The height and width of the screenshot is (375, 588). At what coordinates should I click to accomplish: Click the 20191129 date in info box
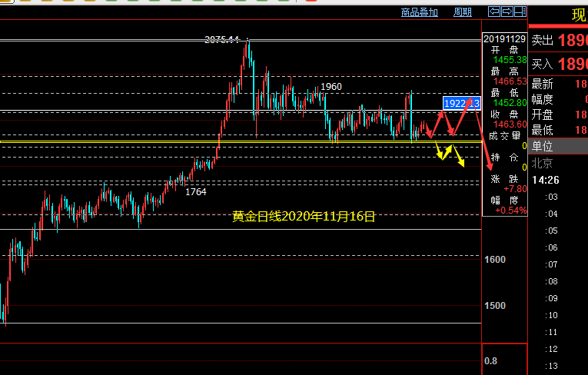[x=504, y=39]
